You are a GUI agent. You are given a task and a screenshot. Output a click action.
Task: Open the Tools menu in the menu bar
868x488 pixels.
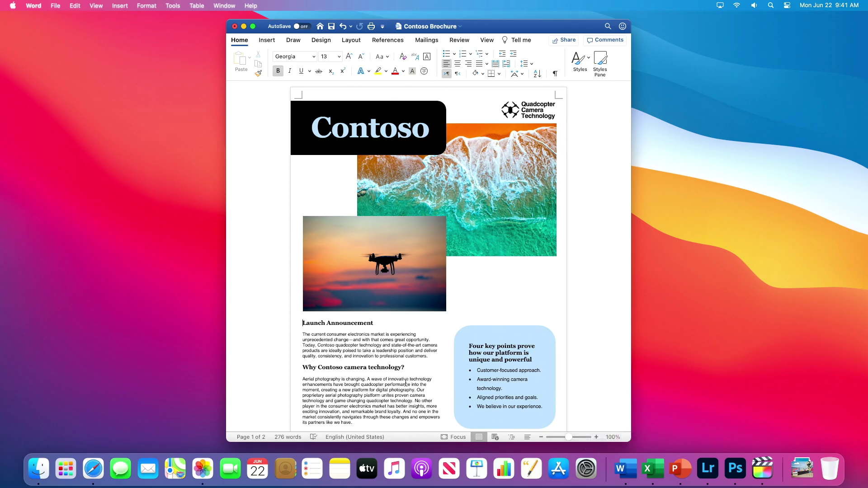(x=172, y=5)
